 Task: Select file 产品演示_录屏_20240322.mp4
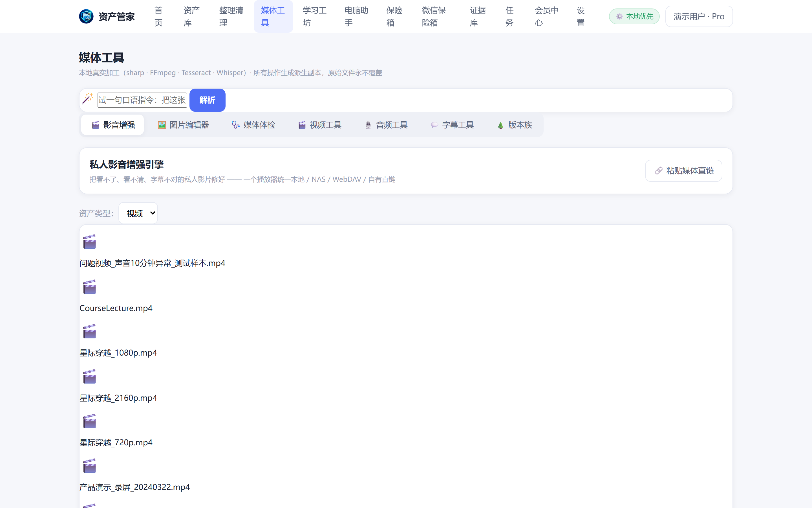pos(134,487)
